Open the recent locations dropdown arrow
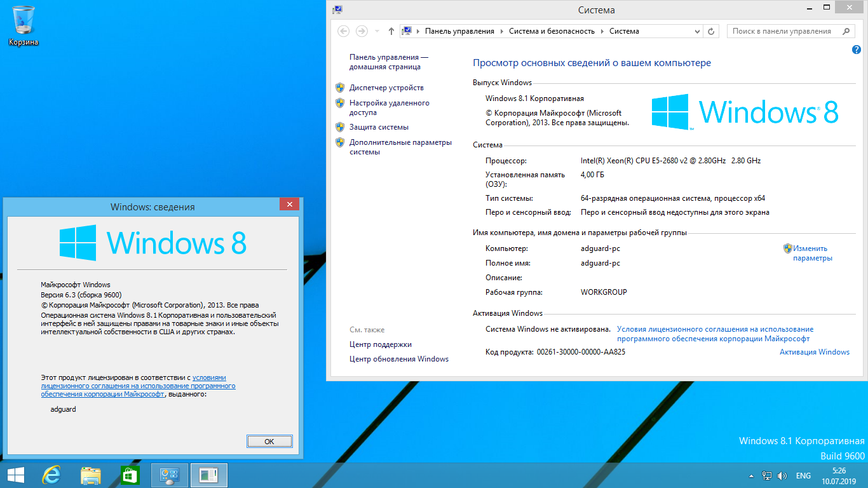868x488 pixels. click(x=376, y=31)
